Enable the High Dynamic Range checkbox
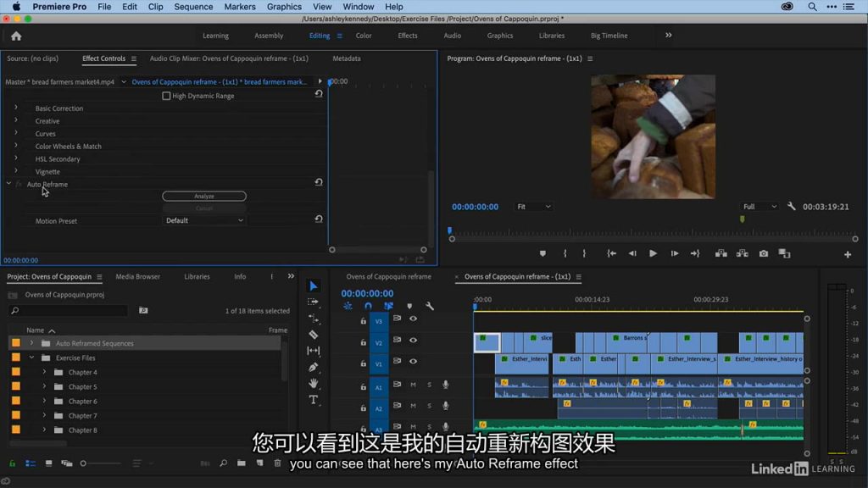Screen dimensions: 868x488 pyautogui.click(x=166, y=96)
